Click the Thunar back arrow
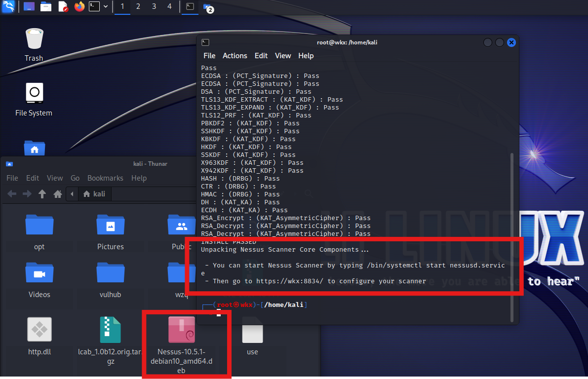Image resolution: width=588 pixels, height=379 pixels. 12,194
